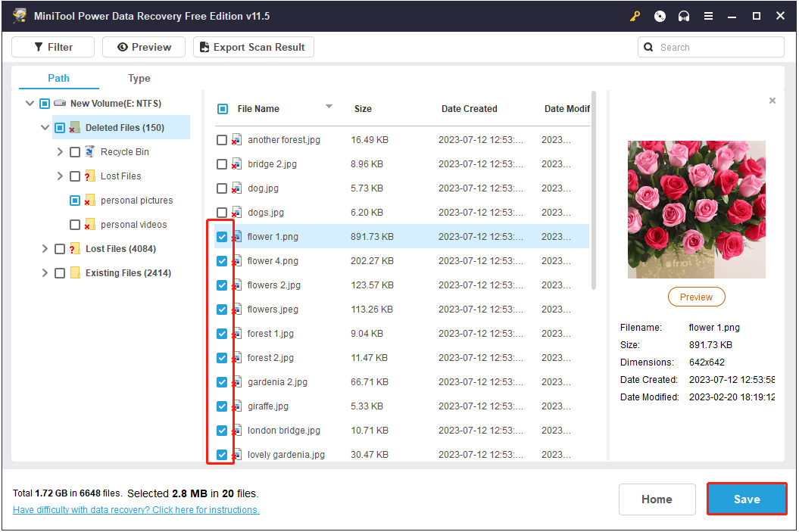Select the gardenia 2.jpg file row
799x532 pixels.
coord(402,382)
